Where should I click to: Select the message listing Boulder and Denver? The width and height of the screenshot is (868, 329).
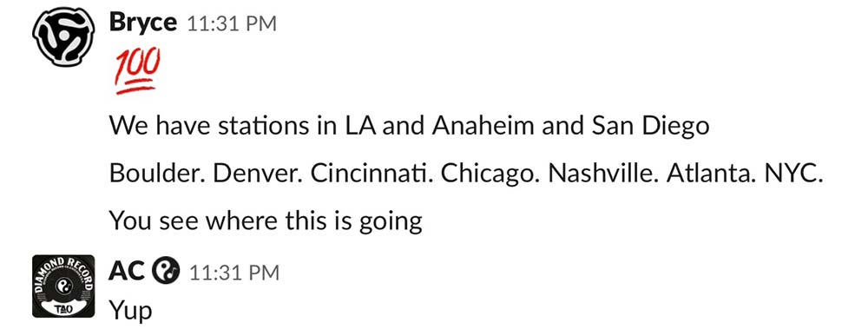point(467,174)
